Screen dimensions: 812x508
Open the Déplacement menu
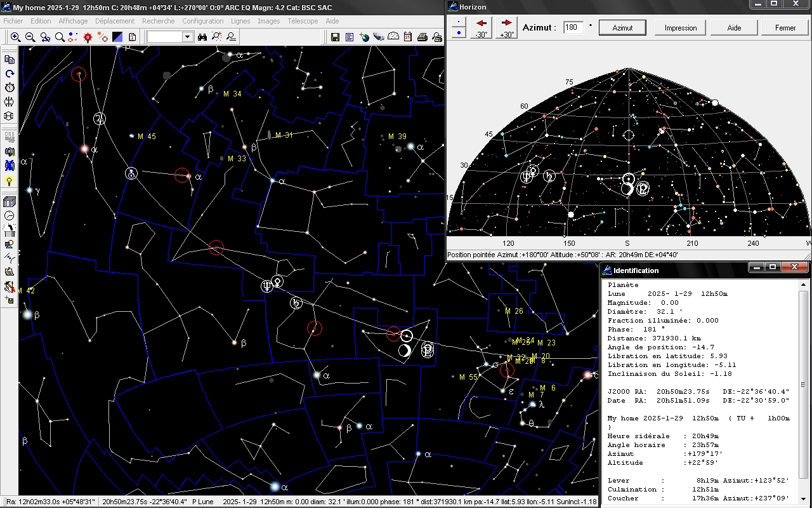pos(115,21)
